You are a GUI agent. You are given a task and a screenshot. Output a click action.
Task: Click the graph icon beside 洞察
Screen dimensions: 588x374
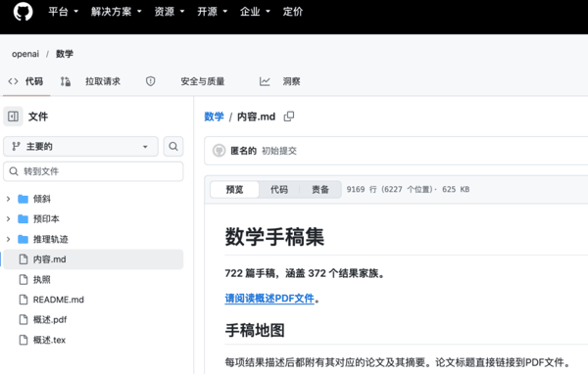point(265,81)
